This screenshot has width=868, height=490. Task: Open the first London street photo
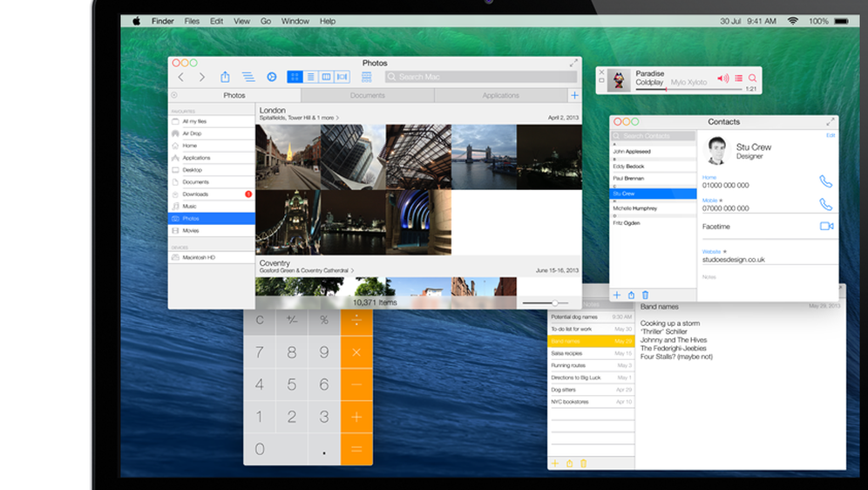tap(288, 157)
